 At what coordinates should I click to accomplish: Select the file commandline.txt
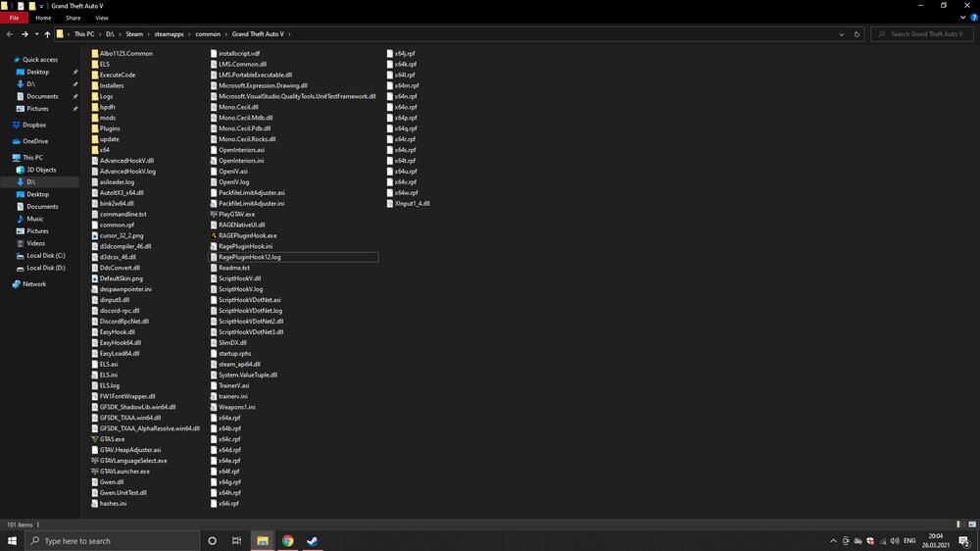(x=122, y=214)
